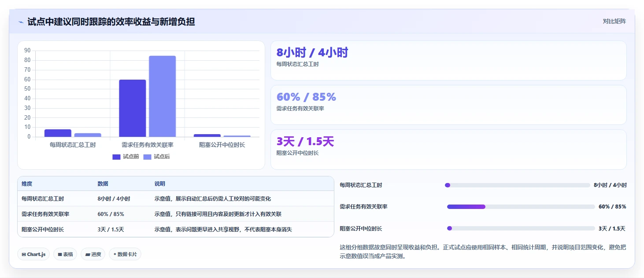Click 60% / 85% beside the progress bar
Viewport: 644px width, 278px height.
click(x=612, y=207)
